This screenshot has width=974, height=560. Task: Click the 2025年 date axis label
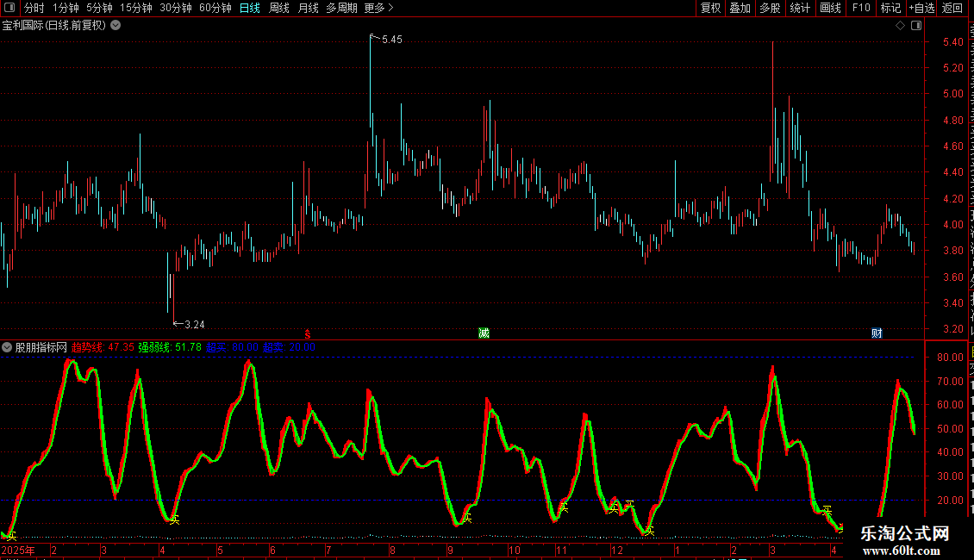tap(19, 551)
